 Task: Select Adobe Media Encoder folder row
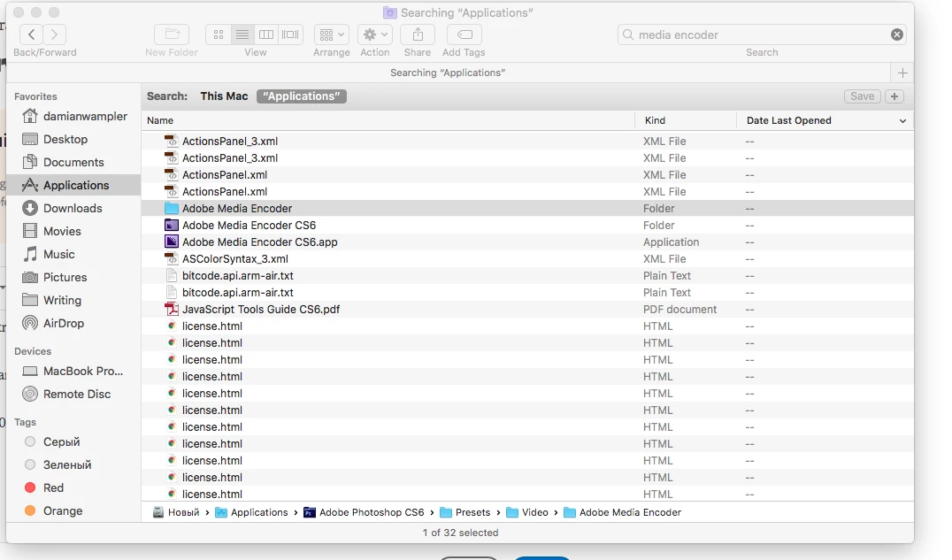click(527, 208)
